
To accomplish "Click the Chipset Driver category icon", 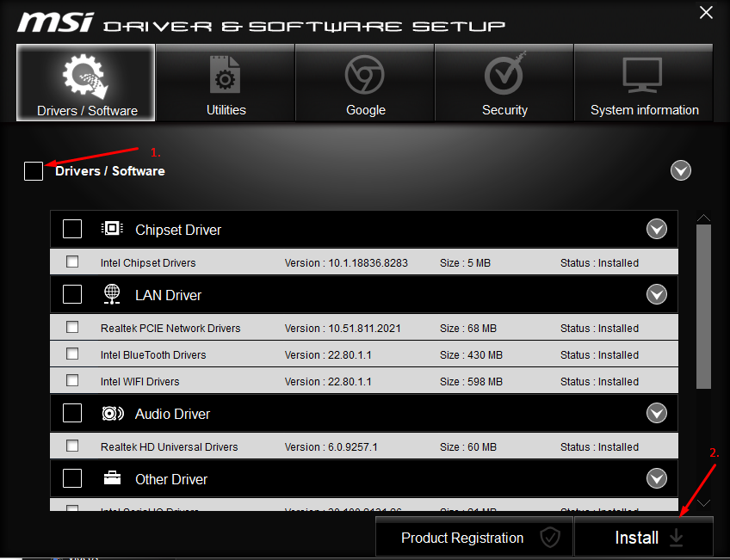I will 112,228.
